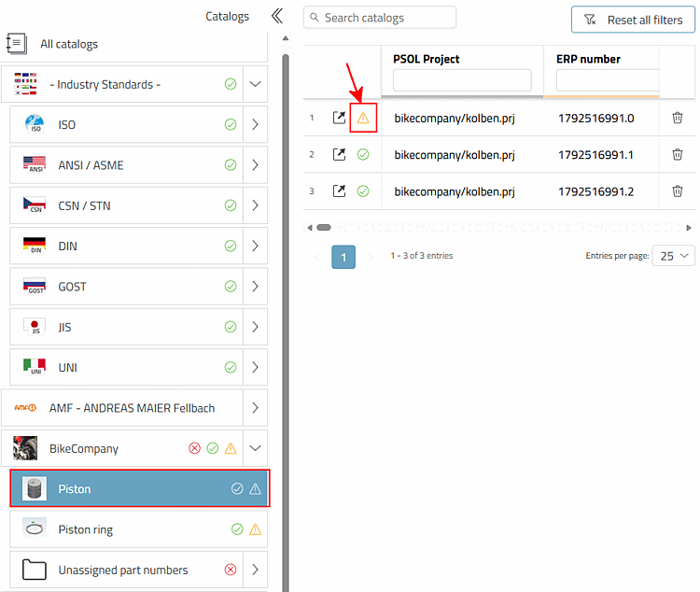Delete the row with ERP 1792516991.2
The width and height of the screenshot is (700, 592).
(678, 191)
